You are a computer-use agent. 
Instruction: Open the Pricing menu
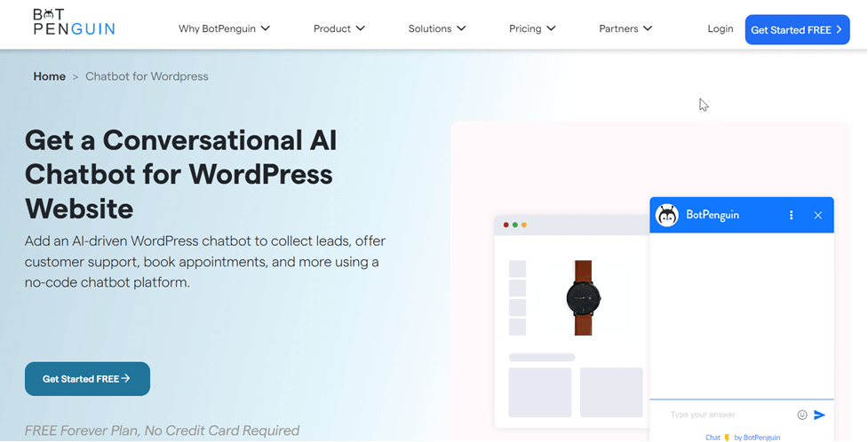pos(532,28)
